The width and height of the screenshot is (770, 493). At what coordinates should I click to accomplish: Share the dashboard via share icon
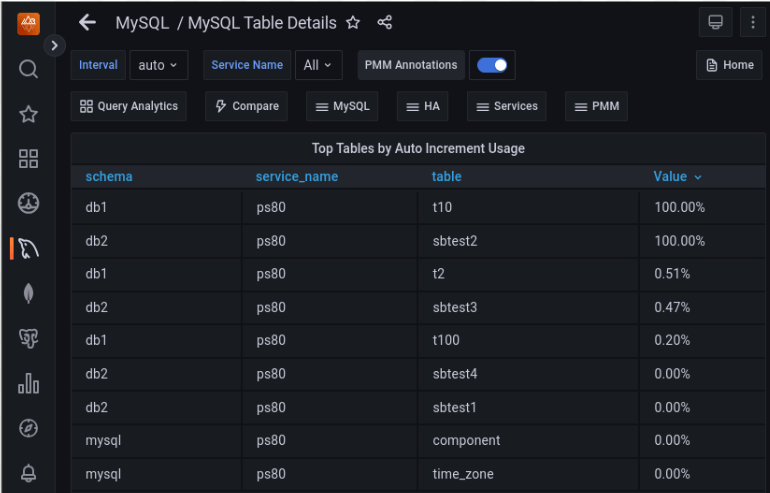tap(385, 23)
